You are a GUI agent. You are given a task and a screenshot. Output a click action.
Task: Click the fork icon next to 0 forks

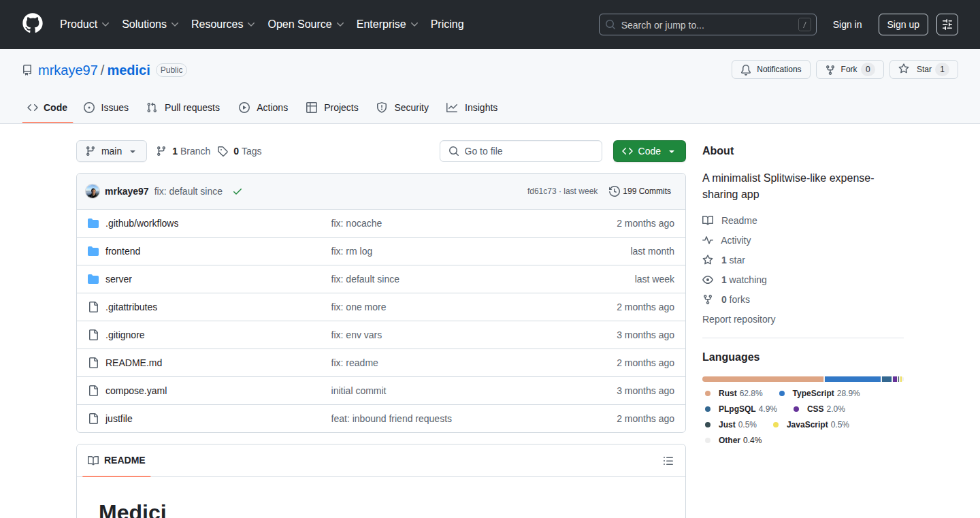pos(708,300)
